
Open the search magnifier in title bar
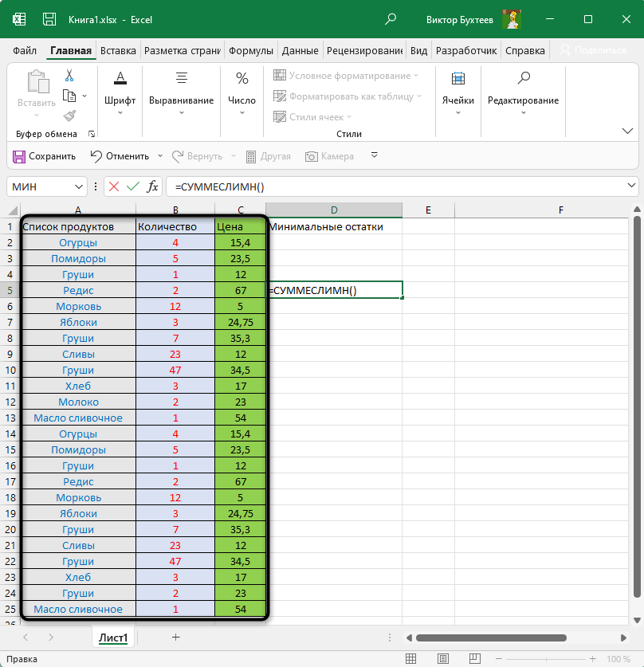(391, 19)
